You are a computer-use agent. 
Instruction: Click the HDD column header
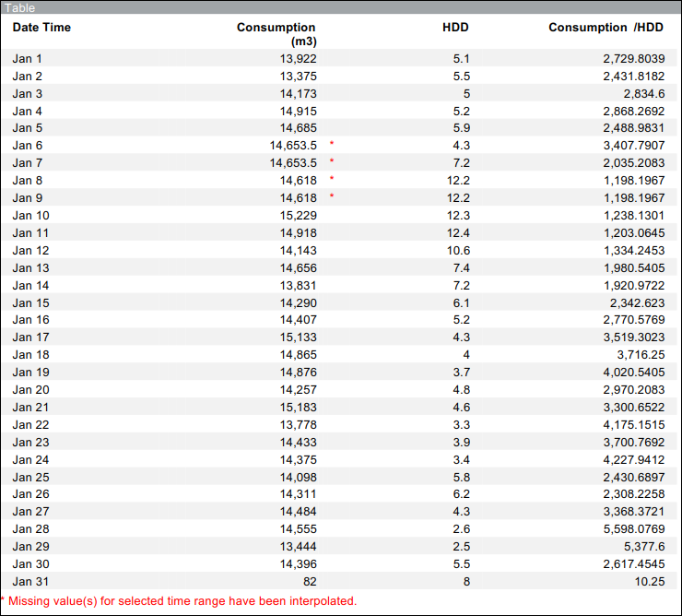pos(456,28)
